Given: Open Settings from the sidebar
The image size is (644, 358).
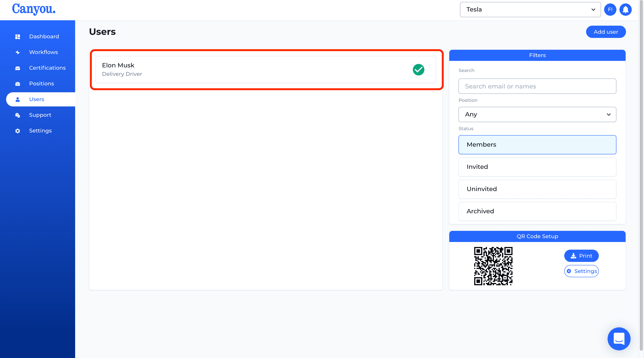Looking at the screenshot, I should point(41,131).
